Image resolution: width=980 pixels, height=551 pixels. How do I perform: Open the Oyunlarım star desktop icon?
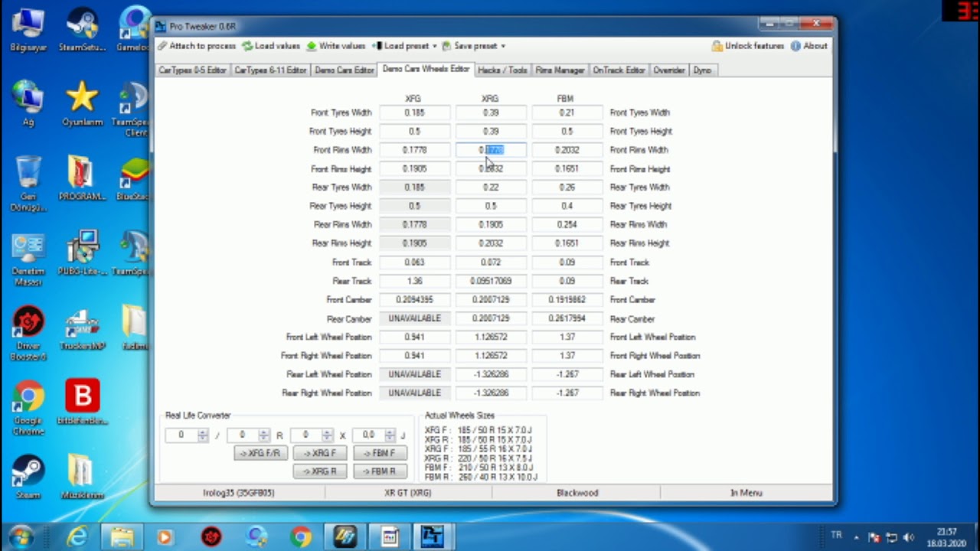pyautogui.click(x=81, y=105)
